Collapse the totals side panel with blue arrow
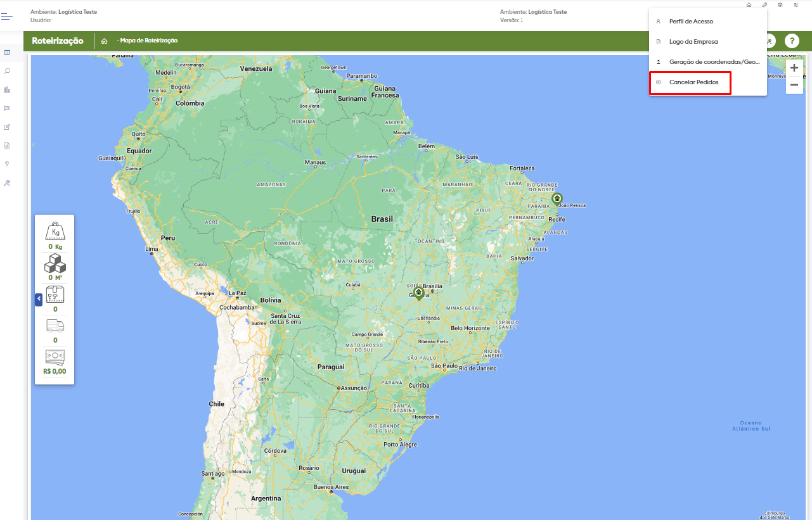812x520 pixels. 39,299
